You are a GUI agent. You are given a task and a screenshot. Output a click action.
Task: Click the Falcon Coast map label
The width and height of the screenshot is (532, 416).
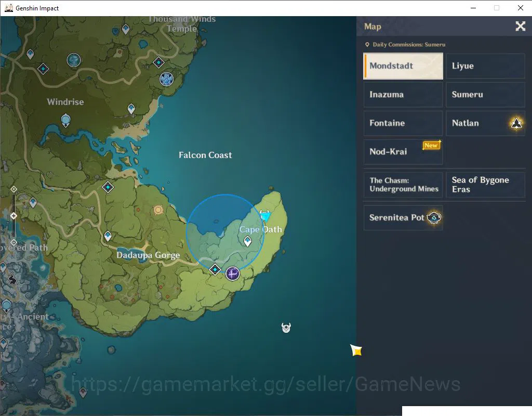click(205, 155)
